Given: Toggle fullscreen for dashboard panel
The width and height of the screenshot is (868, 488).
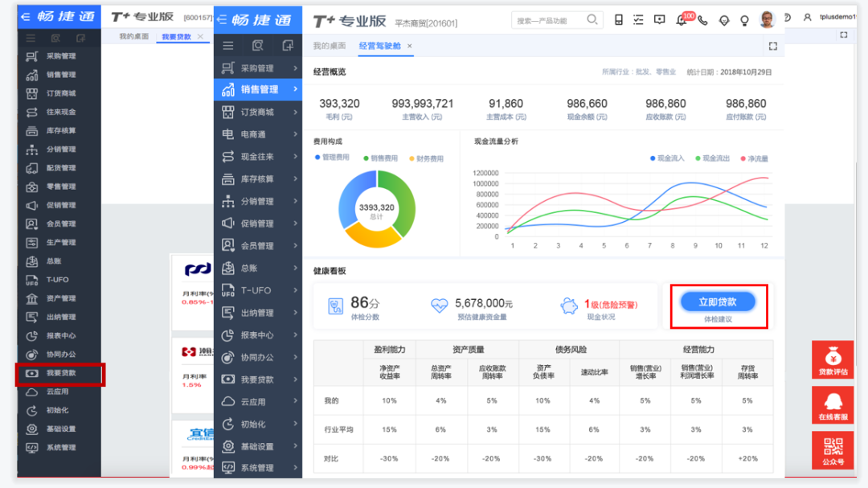Looking at the screenshot, I should [x=773, y=46].
